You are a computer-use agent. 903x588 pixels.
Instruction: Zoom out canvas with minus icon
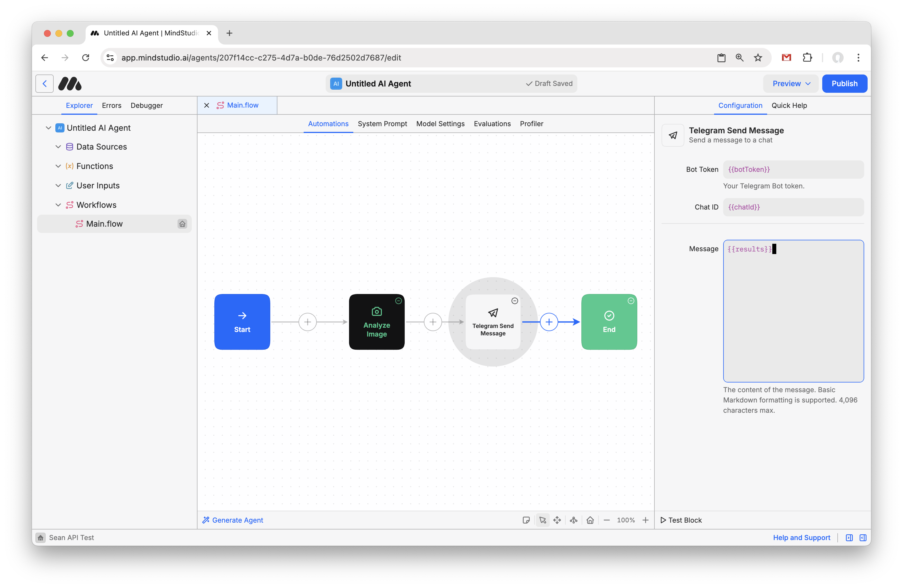pos(607,520)
